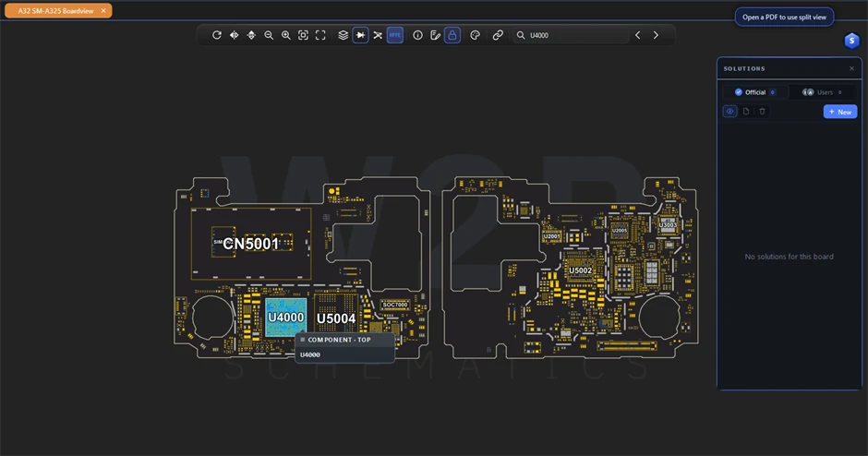This screenshot has height=456, width=868.
Task: Select the Official solutions tab
Action: [755, 92]
